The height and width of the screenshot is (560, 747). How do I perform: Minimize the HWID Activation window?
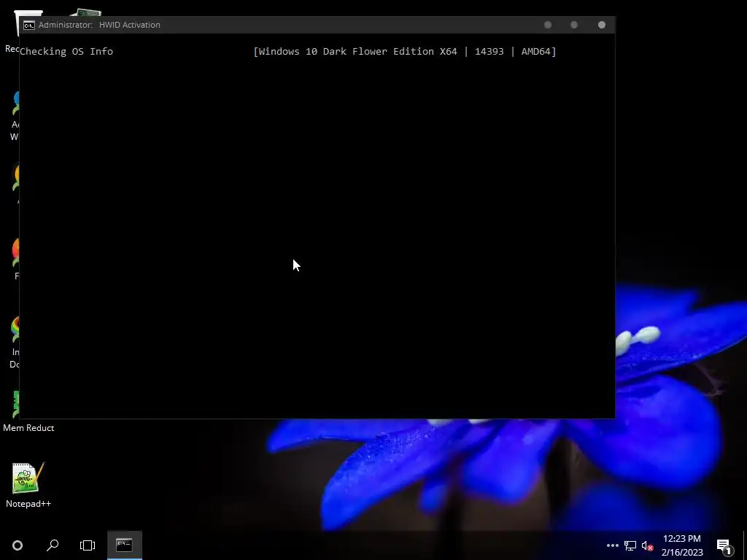(548, 25)
